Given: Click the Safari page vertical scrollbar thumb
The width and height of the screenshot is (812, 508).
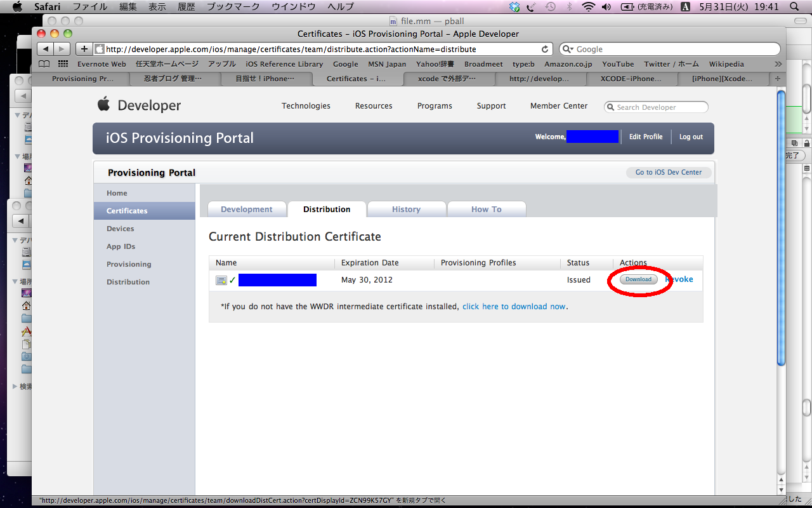Looking at the screenshot, I should [782, 229].
